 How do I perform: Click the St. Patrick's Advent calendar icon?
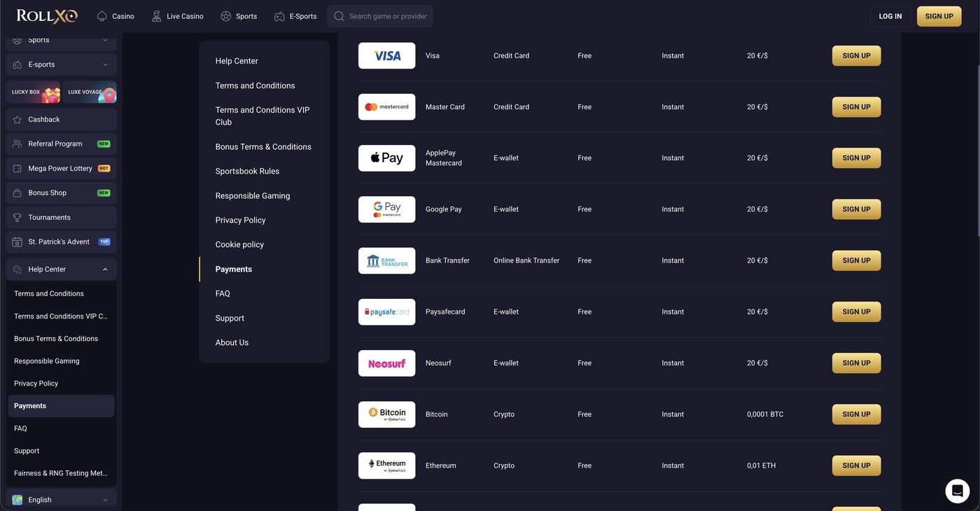(x=17, y=242)
